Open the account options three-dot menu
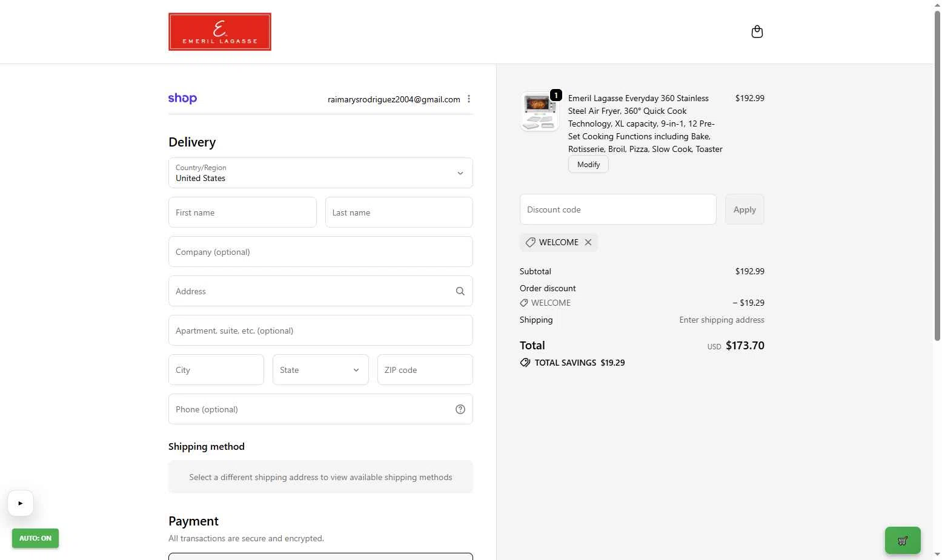This screenshot has height=560, width=942. pyautogui.click(x=468, y=99)
